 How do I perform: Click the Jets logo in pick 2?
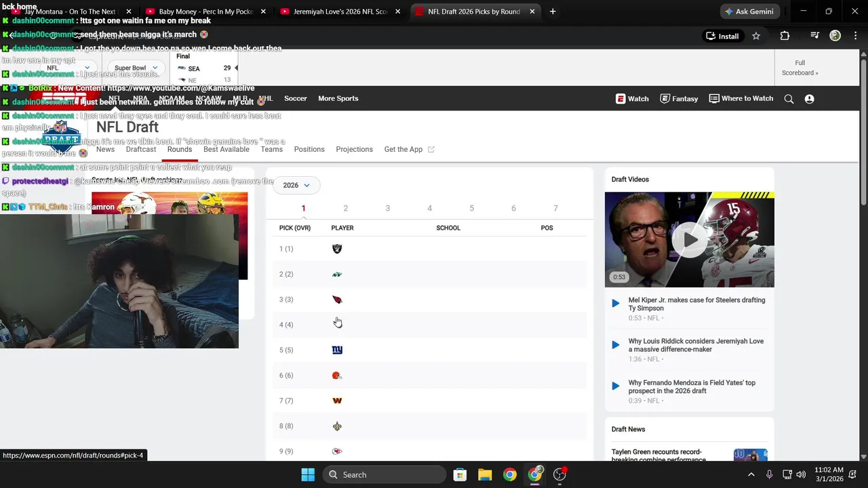pyautogui.click(x=337, y=274)
